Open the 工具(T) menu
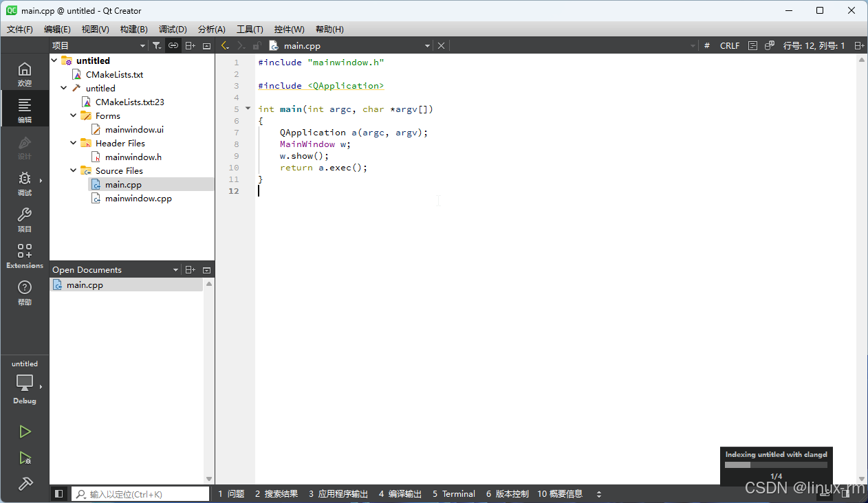This screenshot has width=868, height=503. click(250, 29)
